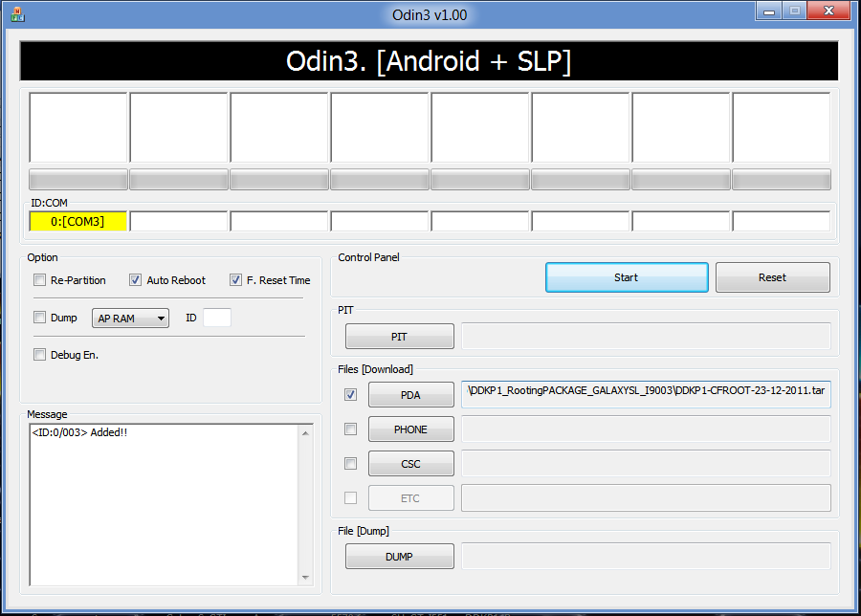
Task: Click the PIT file path field
Action: click(x=646, y=336)
